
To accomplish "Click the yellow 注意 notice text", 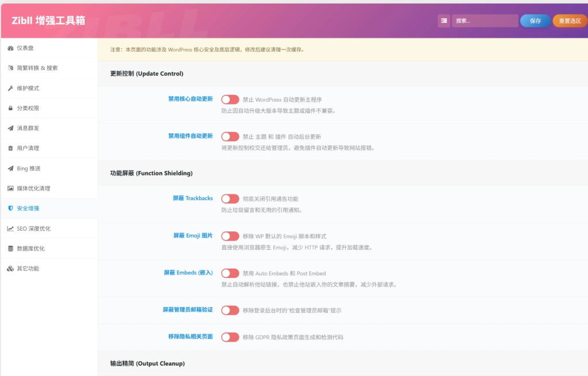I will (x=207, y=49).
